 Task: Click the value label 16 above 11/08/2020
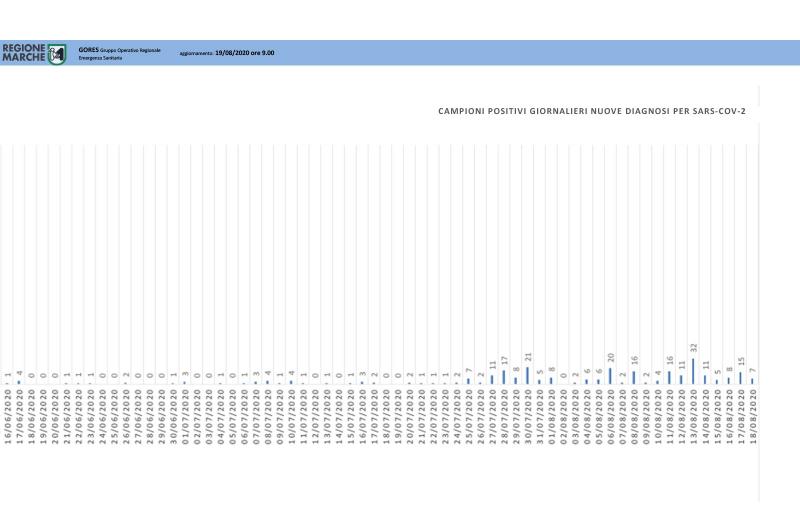[x=670, y=360]
